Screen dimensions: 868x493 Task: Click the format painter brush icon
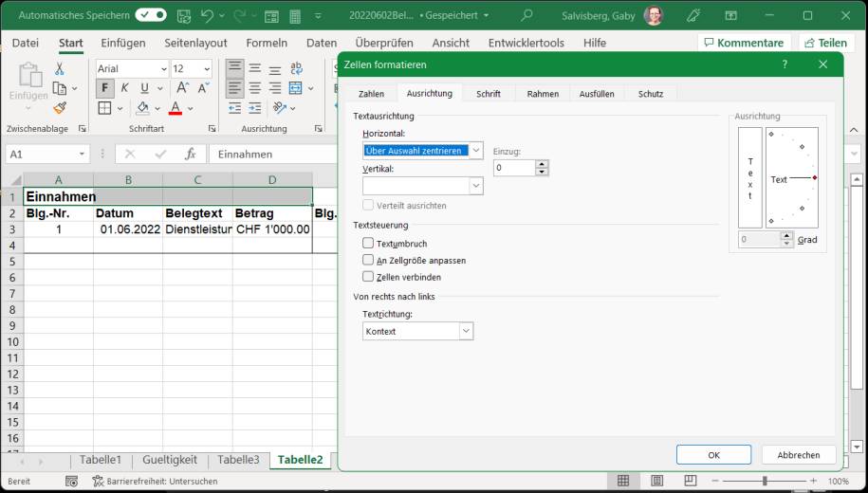click(60, 108)
